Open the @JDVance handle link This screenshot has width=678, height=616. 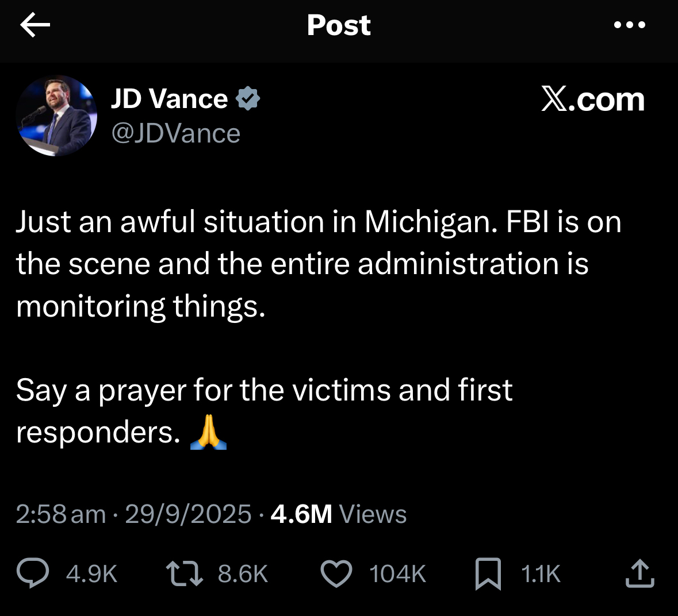175,133
